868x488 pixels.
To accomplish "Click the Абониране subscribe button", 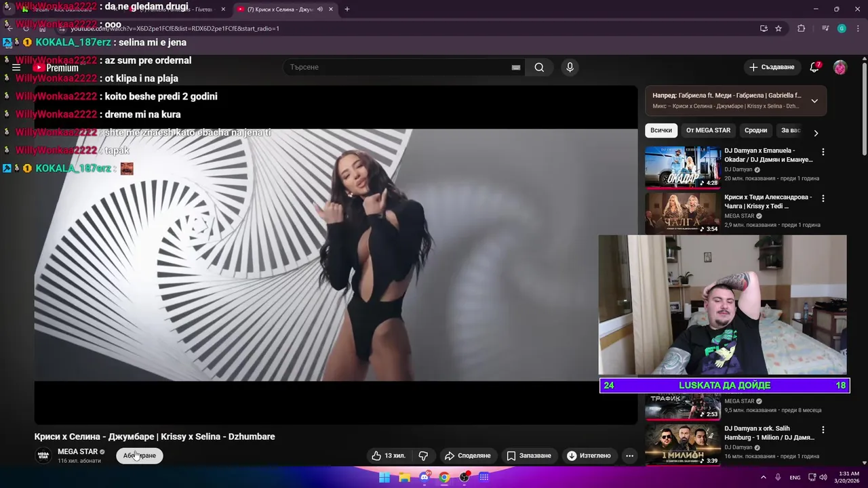I will coord(140,455).
